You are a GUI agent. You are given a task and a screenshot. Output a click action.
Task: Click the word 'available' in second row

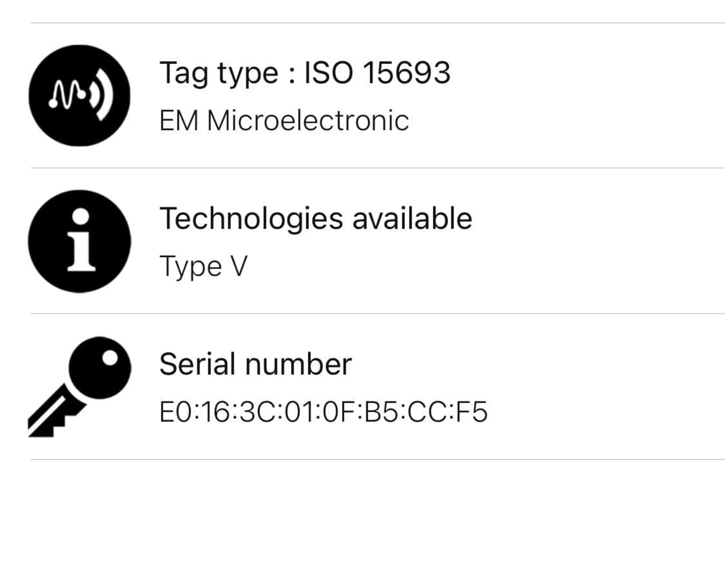tap(412, 218)
